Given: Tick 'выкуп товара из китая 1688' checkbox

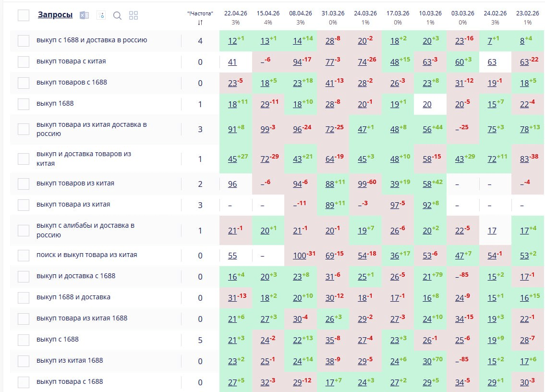Looking at the screenshot, I should point(24,319).
